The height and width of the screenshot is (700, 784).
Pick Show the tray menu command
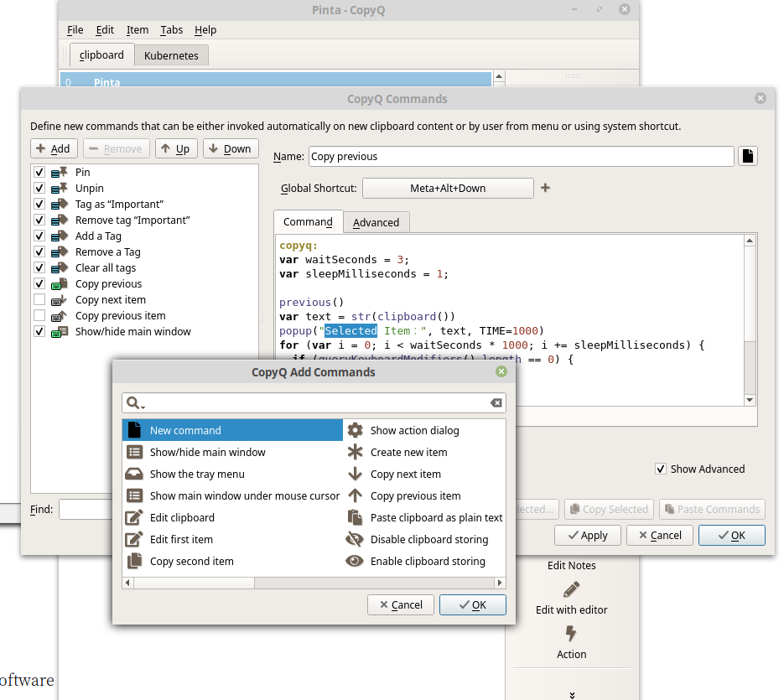click(x=232, y=474)
